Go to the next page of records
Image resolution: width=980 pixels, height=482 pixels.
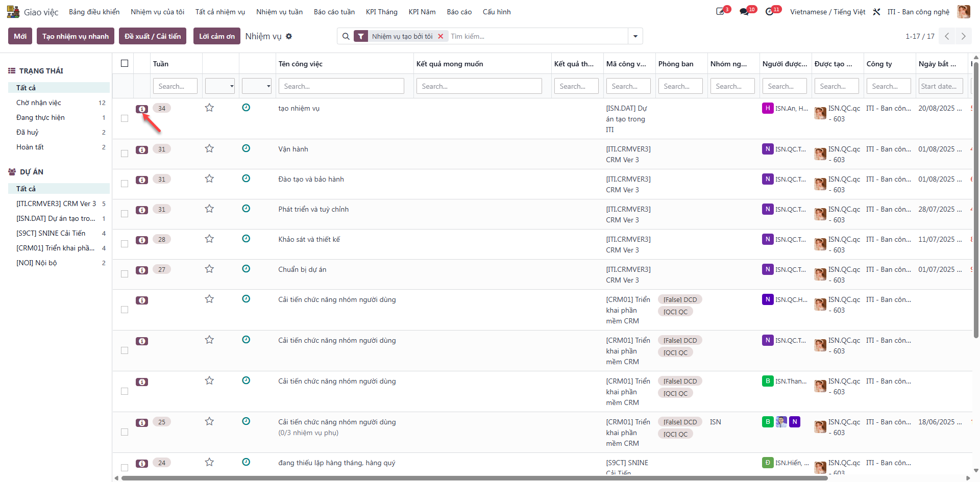click(963, 36)
